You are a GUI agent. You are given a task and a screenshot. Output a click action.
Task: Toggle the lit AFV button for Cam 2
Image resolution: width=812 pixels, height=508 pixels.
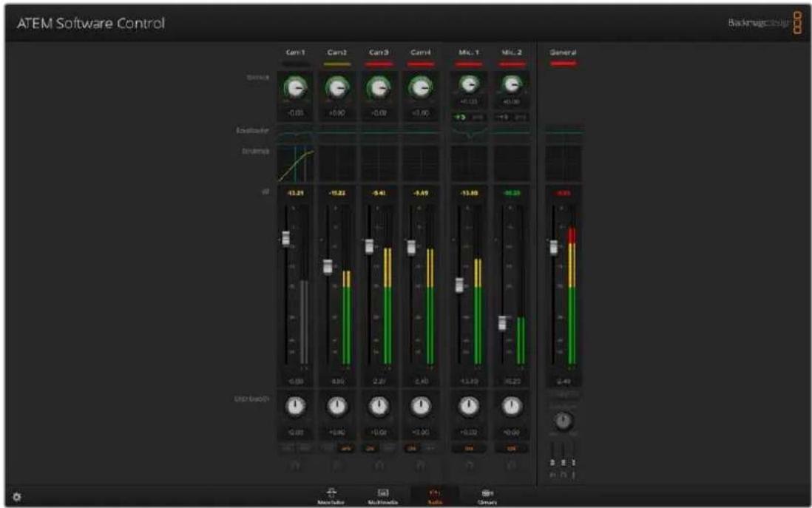coord(346,448)
